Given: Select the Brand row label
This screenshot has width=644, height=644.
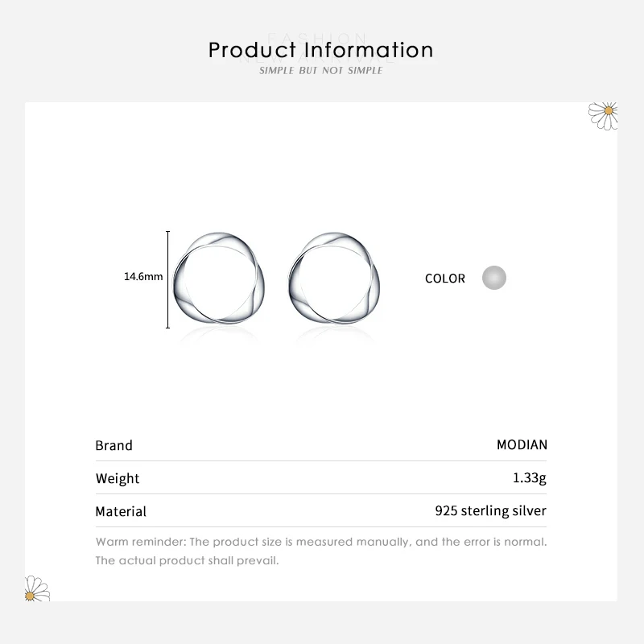Looking at the screenshot, I should pos(114,445).
